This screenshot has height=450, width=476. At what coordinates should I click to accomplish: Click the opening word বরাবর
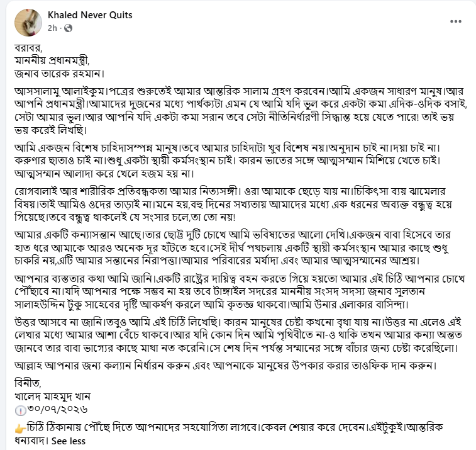[28, 48]
